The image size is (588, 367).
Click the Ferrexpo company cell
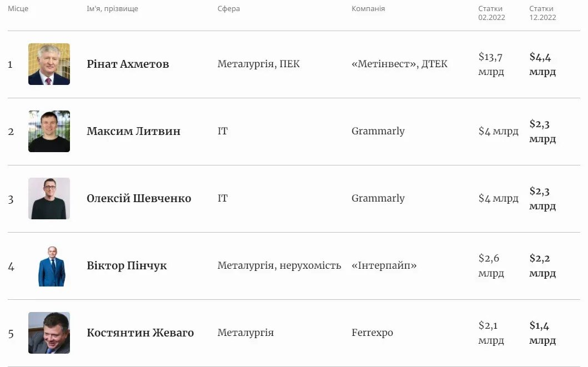372,333
